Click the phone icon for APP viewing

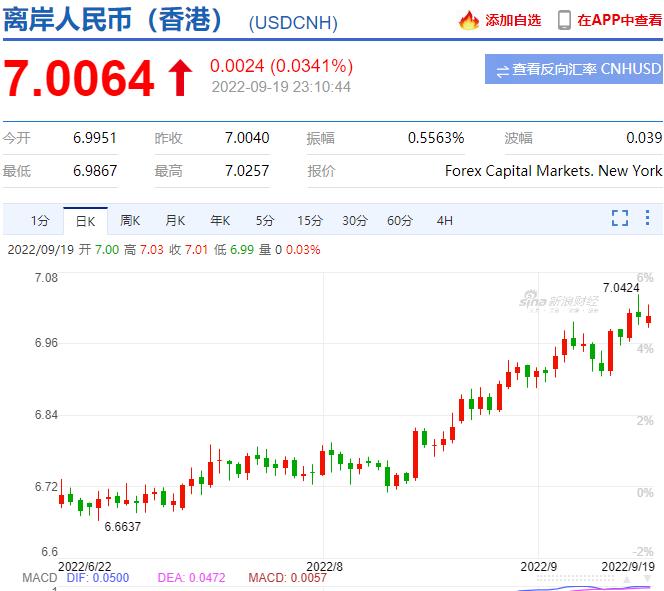point(564,20)
